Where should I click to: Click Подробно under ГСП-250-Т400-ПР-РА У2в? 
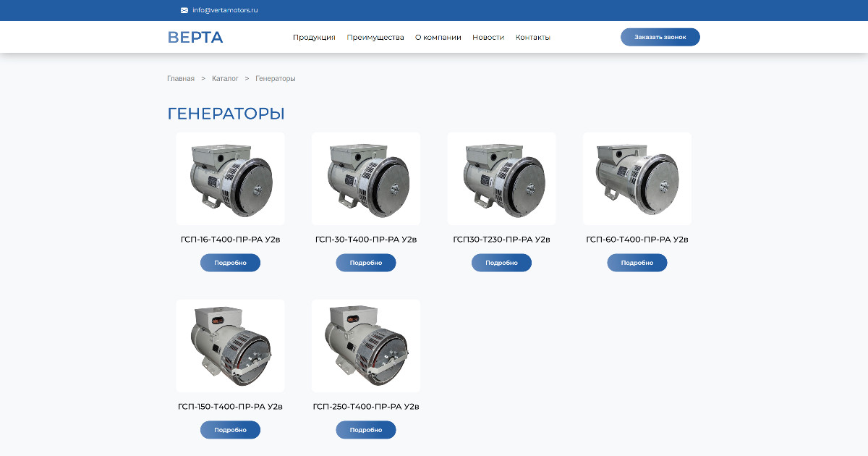(x=366, y=430)
